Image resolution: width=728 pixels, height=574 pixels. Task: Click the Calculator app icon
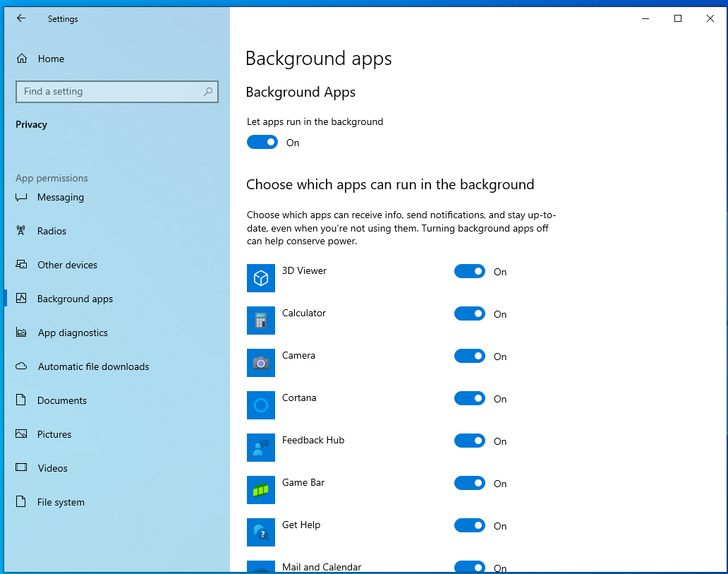(261, 321)
